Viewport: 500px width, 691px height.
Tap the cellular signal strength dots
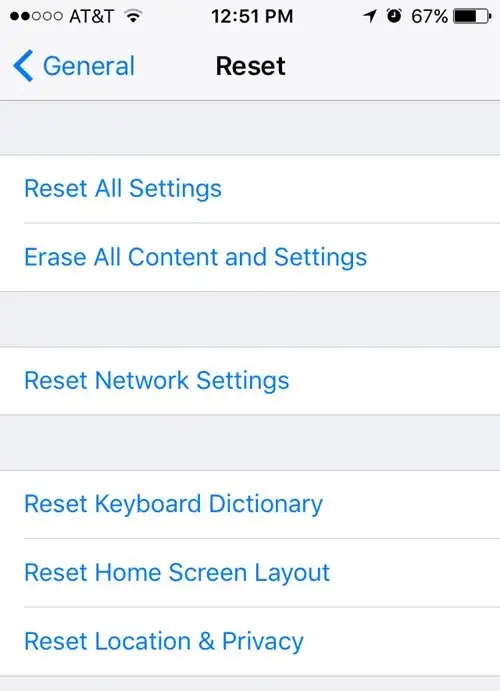(36, 16)
